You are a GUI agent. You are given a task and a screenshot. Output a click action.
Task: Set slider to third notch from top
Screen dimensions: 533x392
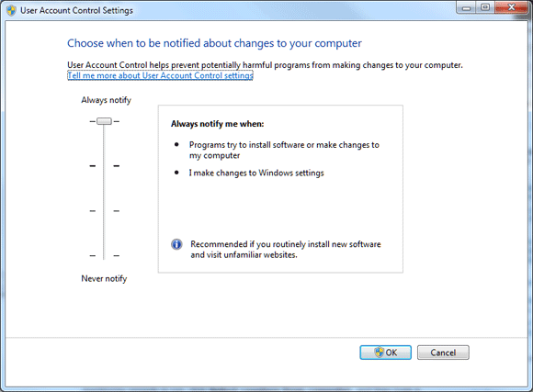(x=104, y=211)
